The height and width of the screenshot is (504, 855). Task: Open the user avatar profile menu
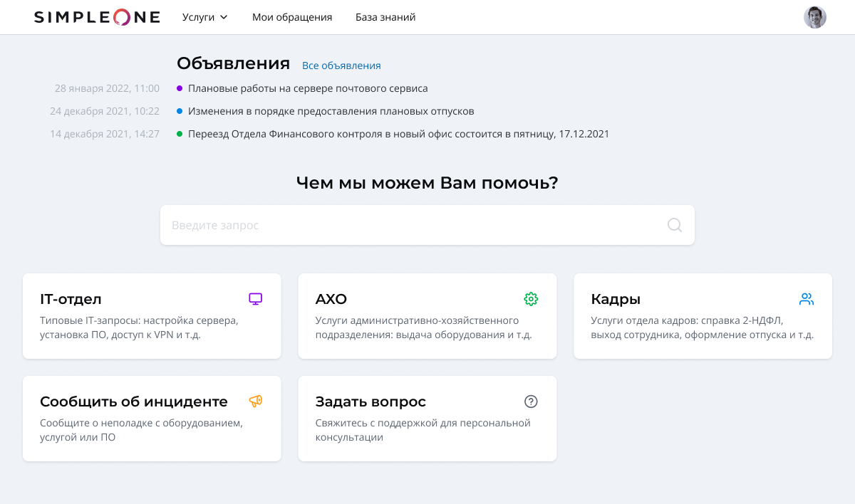pos(814,18)
